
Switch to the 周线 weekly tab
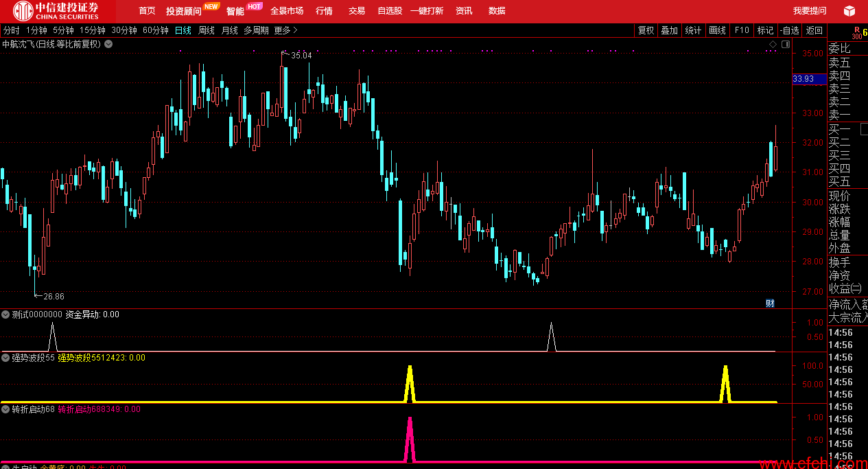pyautogui.click(x=207, y=30)
